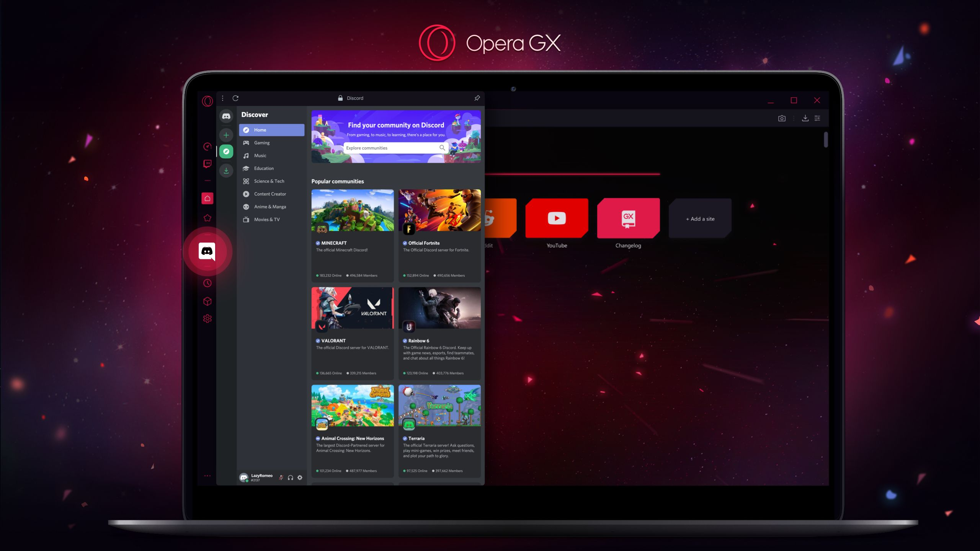Screen dimensions: 980x551
Task: Select the Music category in Discover
Action: [260, 155]
